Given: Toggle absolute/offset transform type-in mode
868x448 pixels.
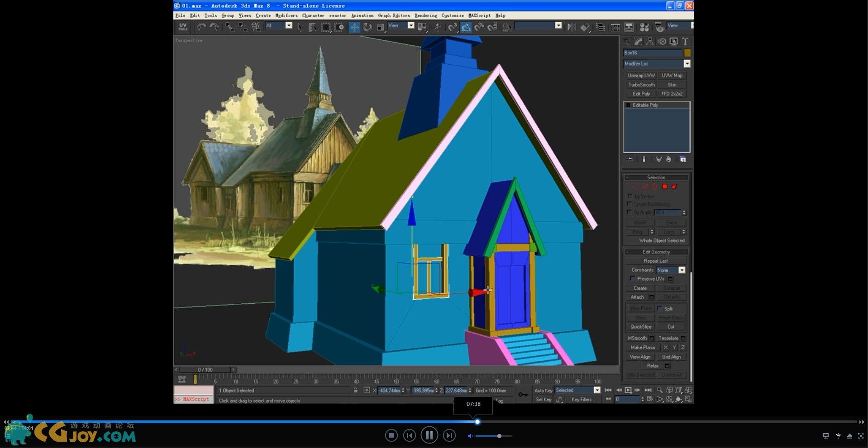Looking at the screenshot, I should point(367,390).
